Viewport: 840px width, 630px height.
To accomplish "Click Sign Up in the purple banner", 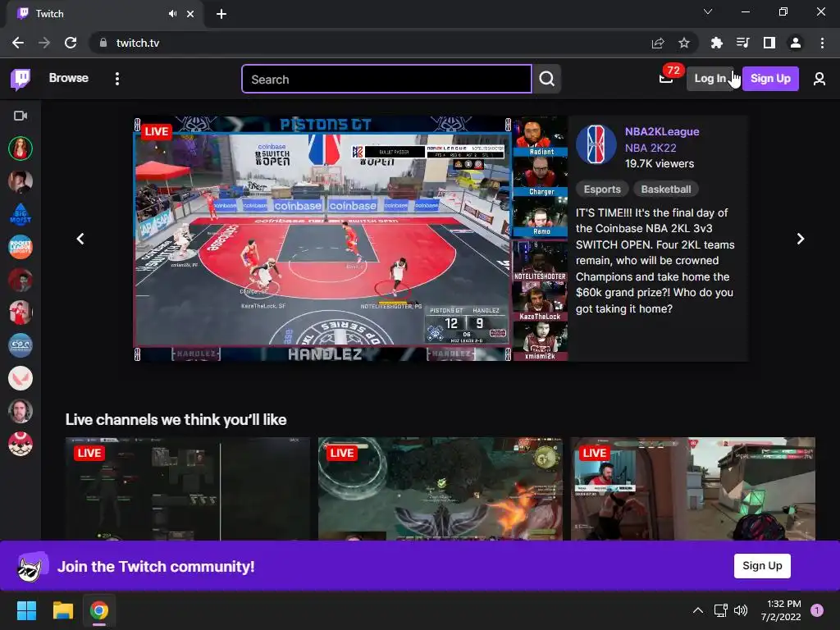I will click(x=762, y=566).
